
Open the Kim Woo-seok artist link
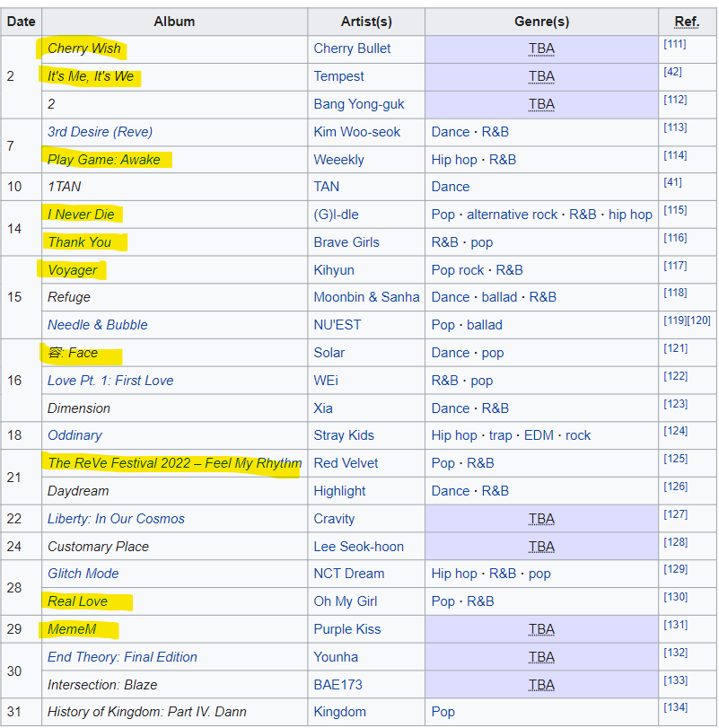[357, 132]
